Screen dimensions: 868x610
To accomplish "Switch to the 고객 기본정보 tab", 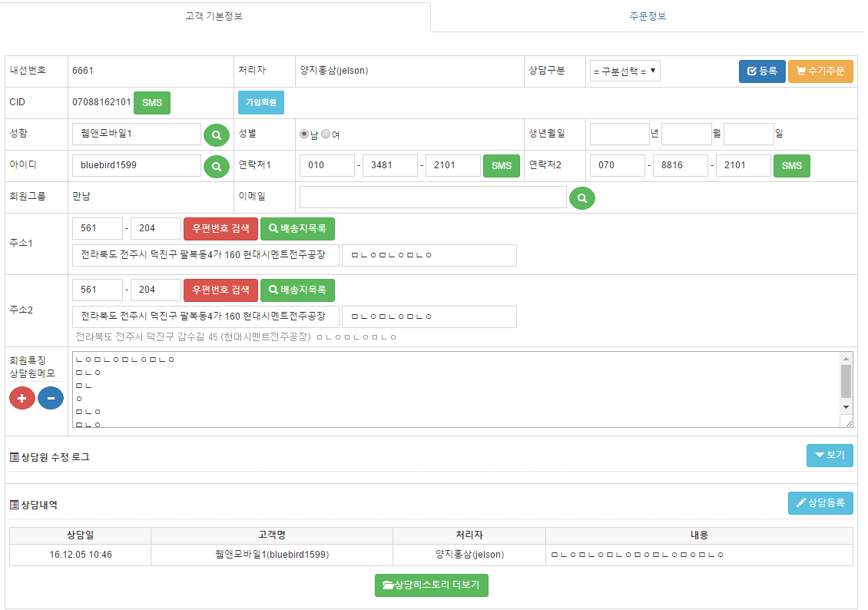I will click(214, 16).
